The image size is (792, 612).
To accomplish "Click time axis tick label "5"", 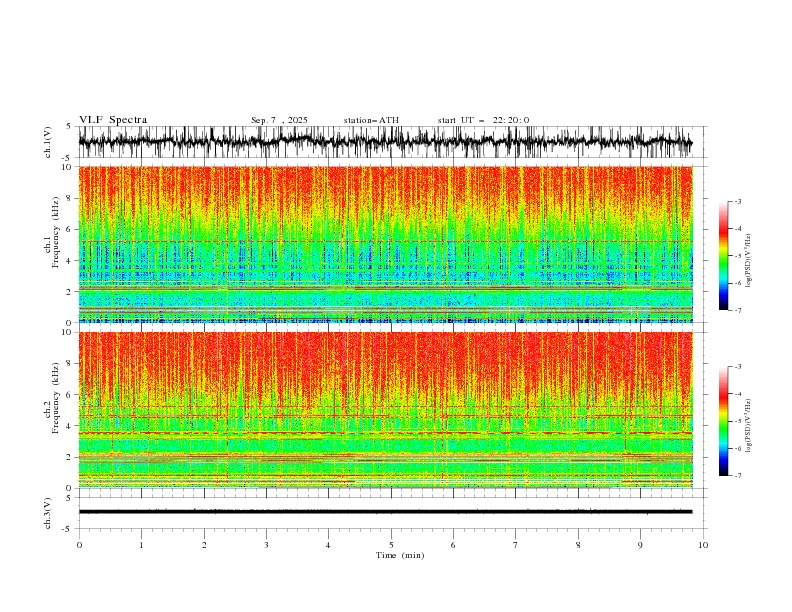I will [391, 545].
